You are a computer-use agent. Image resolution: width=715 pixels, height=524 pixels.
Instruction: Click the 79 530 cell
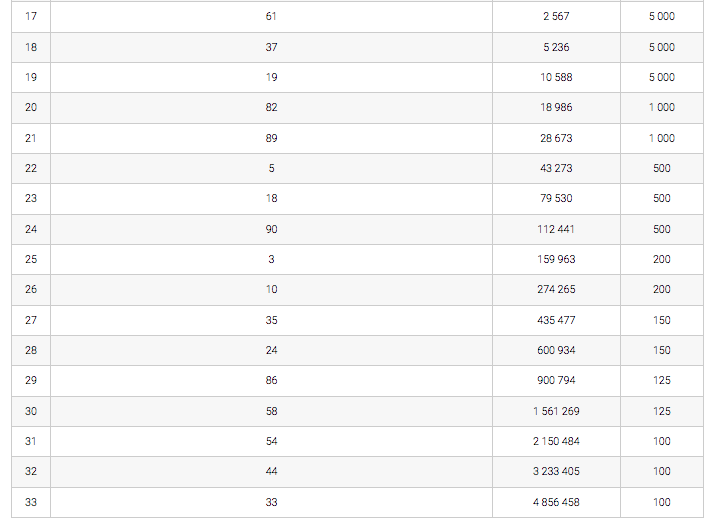tap(556, 198)
